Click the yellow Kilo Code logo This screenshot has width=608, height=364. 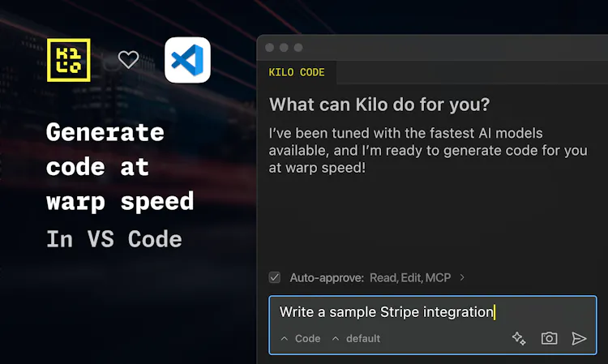coord(69,60)
